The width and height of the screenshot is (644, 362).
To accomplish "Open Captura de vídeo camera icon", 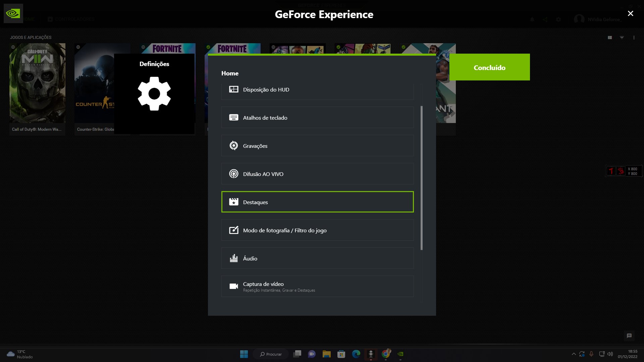I will [x=233, y=286].
